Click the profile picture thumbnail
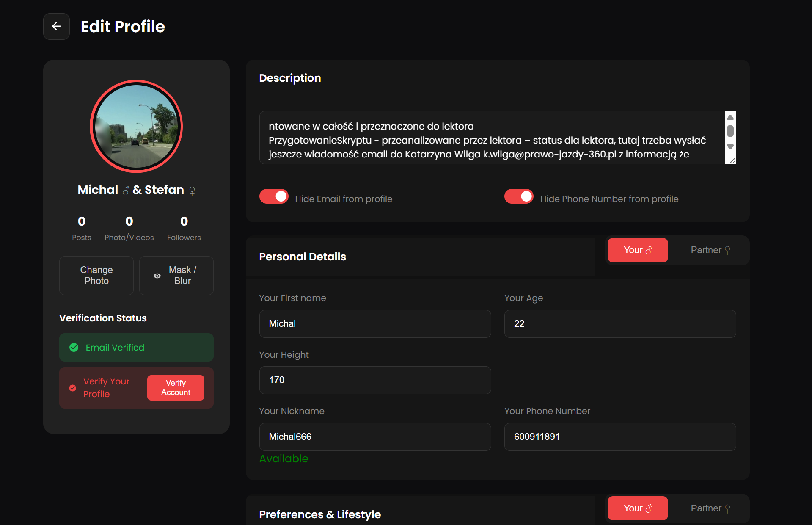This screenshot has height=525, width=812. point(136,126)
